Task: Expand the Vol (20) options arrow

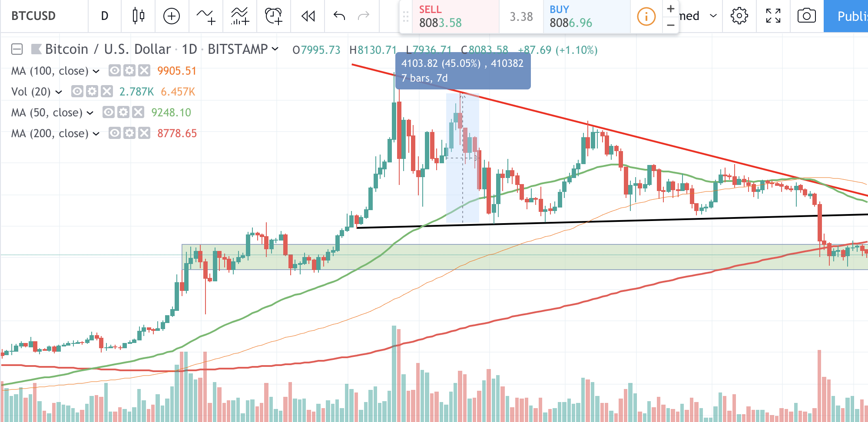Action: 59,92
